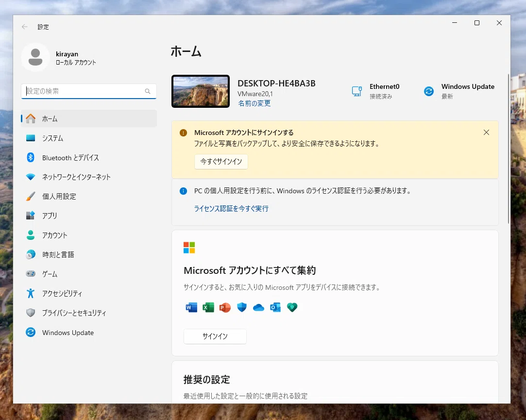Open ゲーム settings category
Image resolution: width=526 pixels, height=420 pixels.
(89, 274)
